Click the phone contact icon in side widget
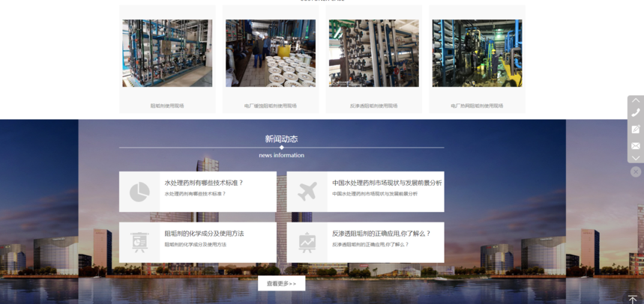 point(635,113)
